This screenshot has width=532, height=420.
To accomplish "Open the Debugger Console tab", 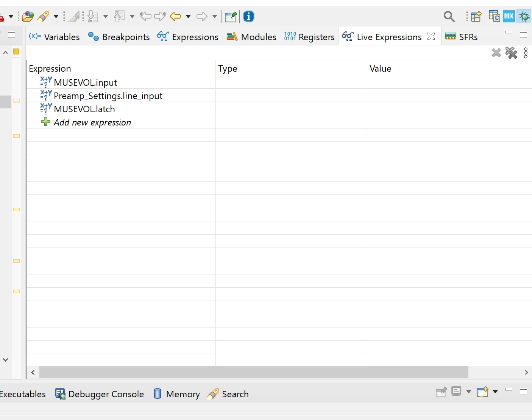I will (x=99, y=394).
